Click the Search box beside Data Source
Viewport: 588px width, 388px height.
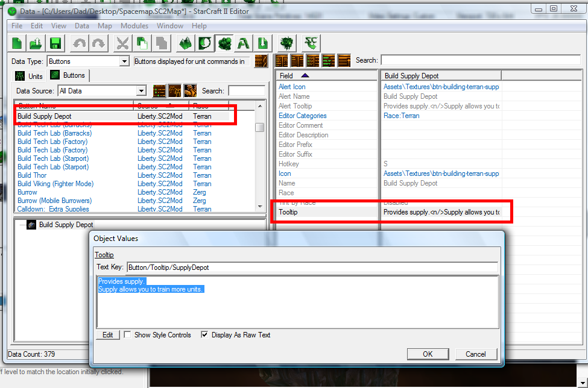click(247, 90)
